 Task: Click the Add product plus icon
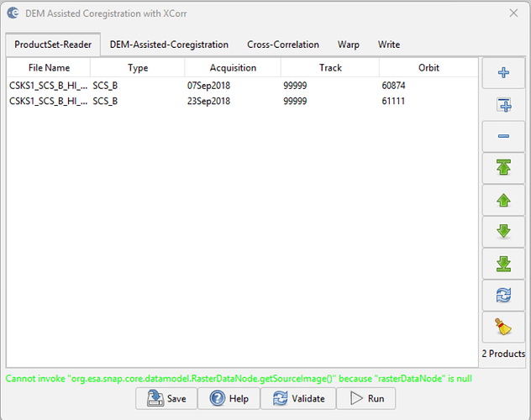click(504, 73)
